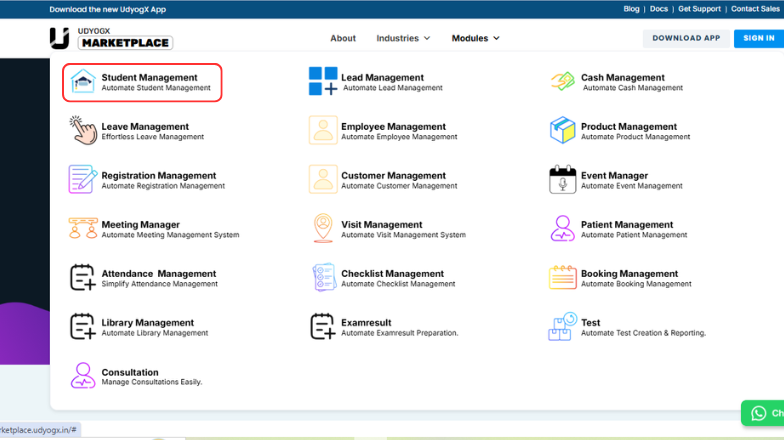Viewport: 784px width, 440px height.
Task: Select Library Management module title
Action: click(148, 322)
